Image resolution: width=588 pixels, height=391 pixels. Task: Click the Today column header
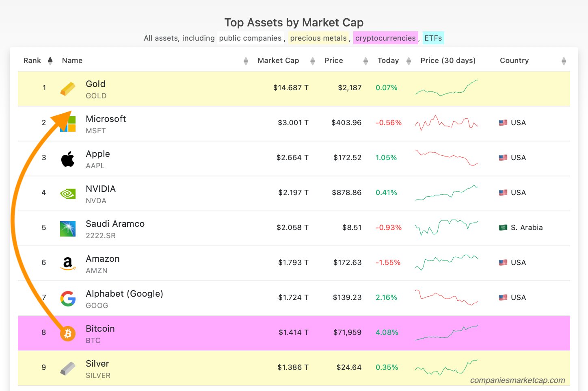point(388,61)
